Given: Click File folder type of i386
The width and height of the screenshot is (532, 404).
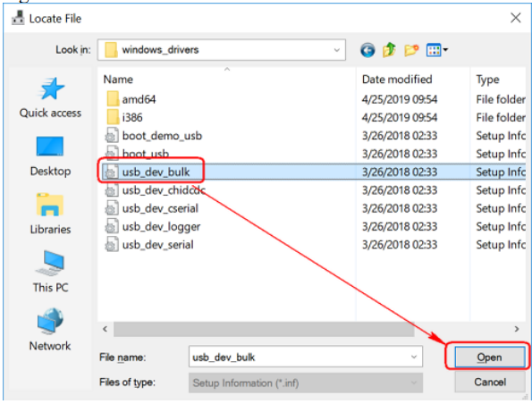Looking at the screenshot, I should tap(501, 118).
